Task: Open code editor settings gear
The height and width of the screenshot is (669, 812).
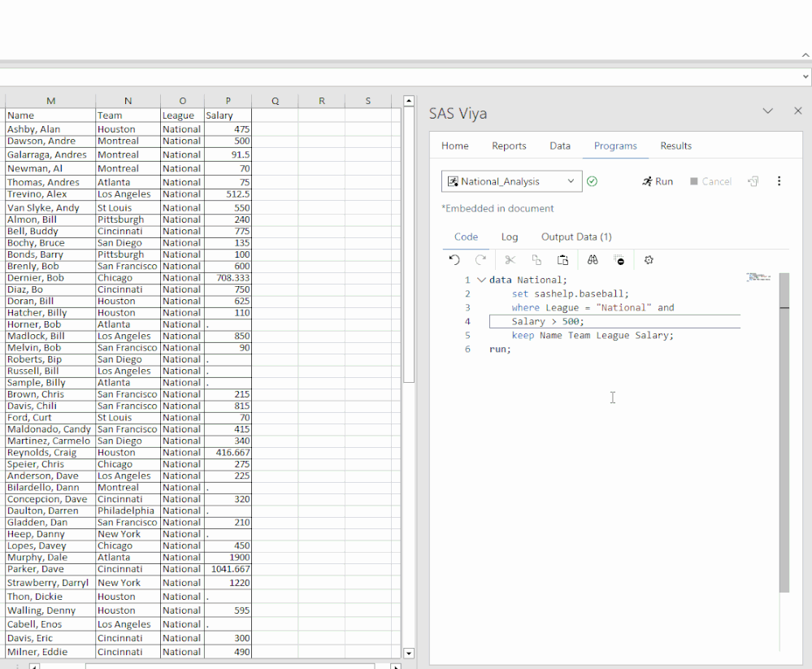Action: pos(649,260)
